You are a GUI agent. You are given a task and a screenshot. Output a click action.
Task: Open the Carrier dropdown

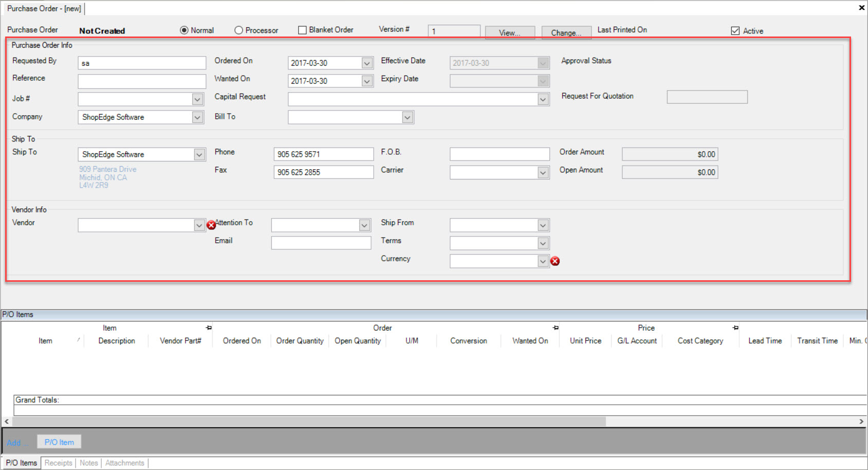(543, 172)
